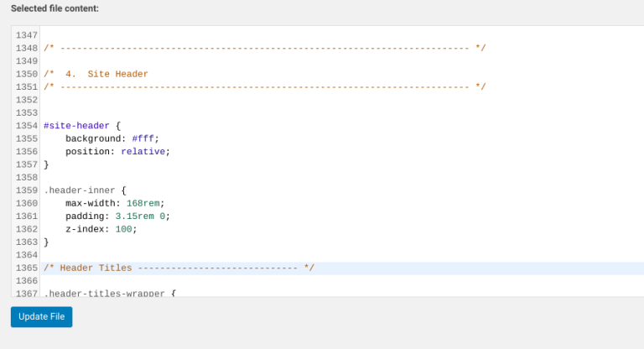
Task: Click the Update File button
Action: pos(41,316)
